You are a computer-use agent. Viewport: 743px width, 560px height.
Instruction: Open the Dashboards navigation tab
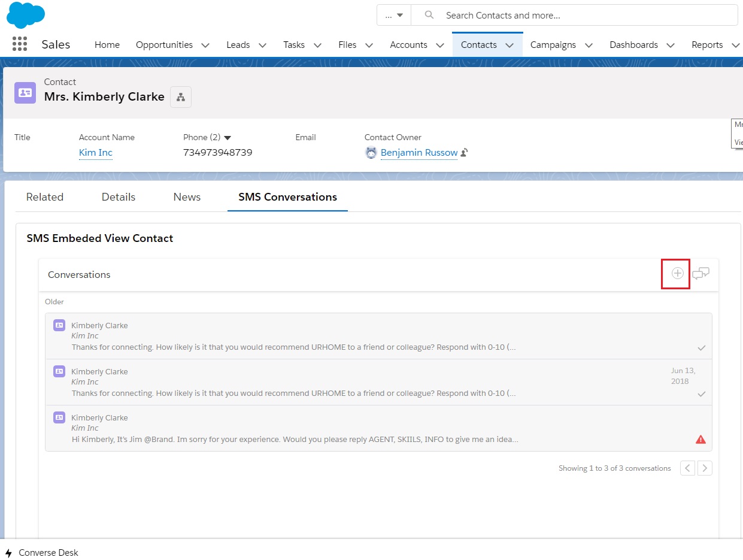pos(633,45)
